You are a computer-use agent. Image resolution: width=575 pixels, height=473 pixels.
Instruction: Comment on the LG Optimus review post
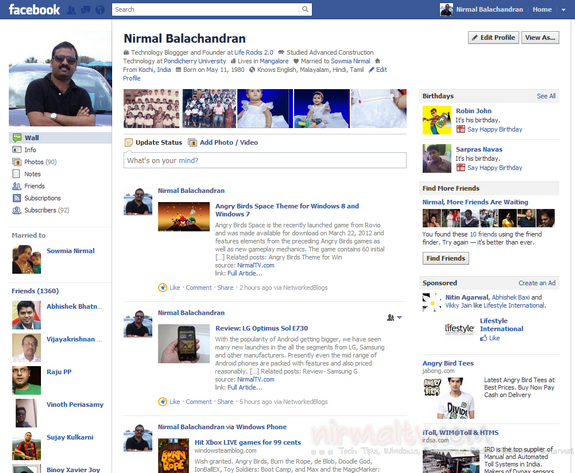199,402
